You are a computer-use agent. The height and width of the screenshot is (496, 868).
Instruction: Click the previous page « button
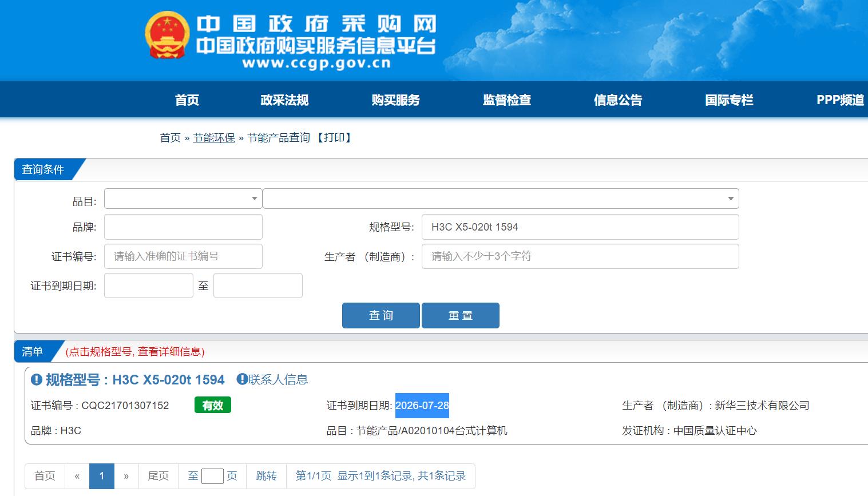[x=77, y=476]
